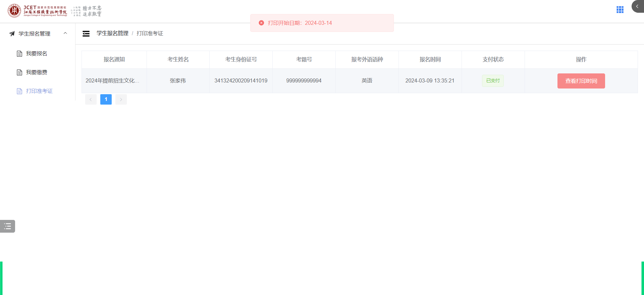This screenshot has width=644, height=295.
Task: Click the document icon beside 我要报名
Action: tap(19, 54)
